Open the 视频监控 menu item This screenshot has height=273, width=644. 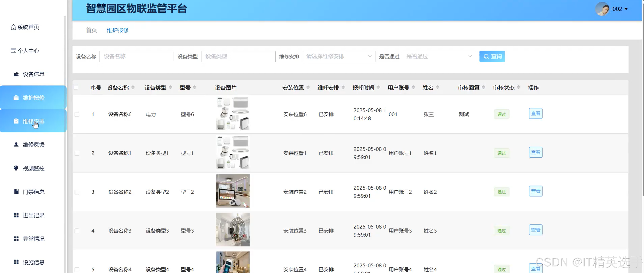(34, 168)
